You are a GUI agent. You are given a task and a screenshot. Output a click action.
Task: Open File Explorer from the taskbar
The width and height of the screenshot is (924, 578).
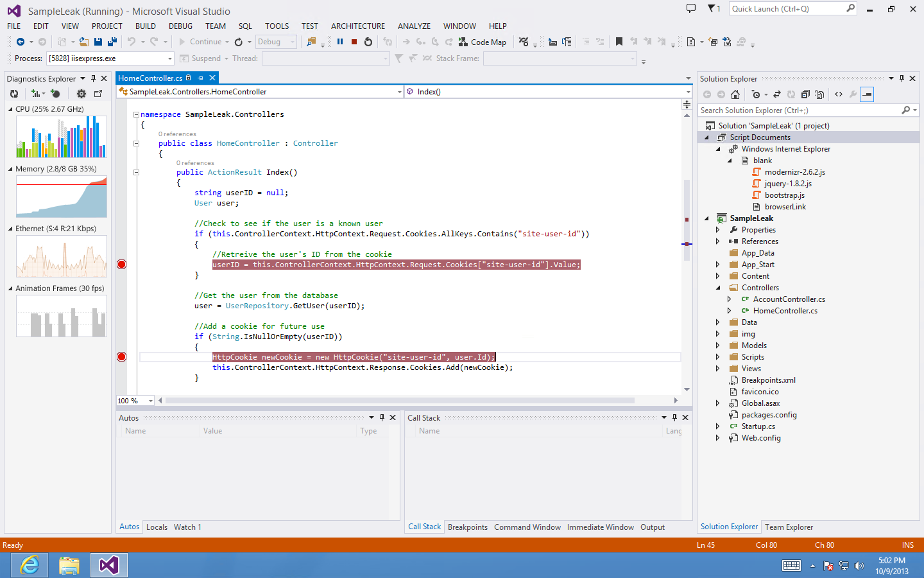pyautogui.click(x=69, y=565)
